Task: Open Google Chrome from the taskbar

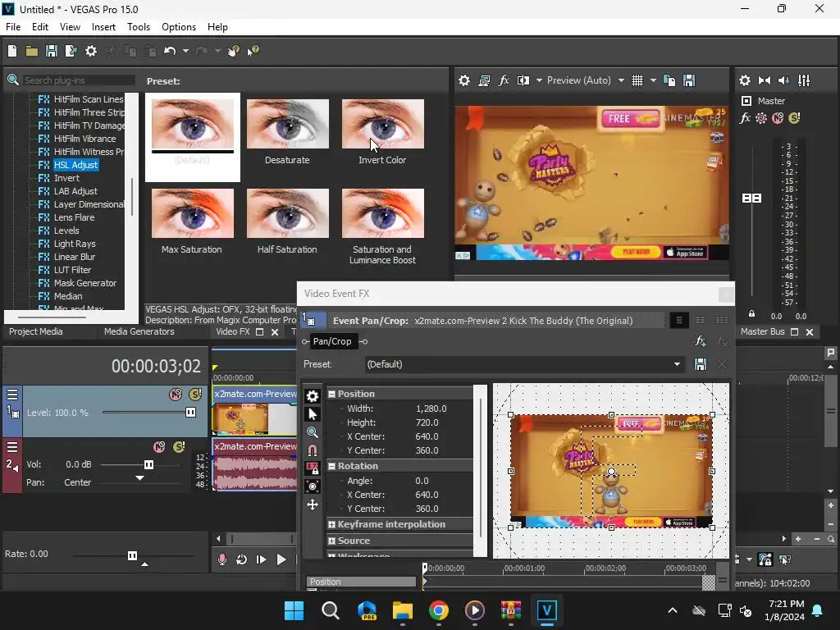Action: coord(438,610)
